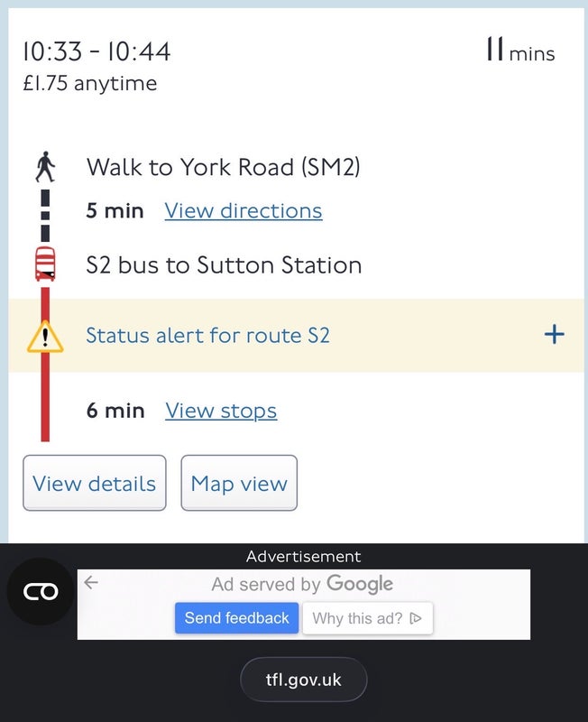Open View stops link

pos(221,411)
